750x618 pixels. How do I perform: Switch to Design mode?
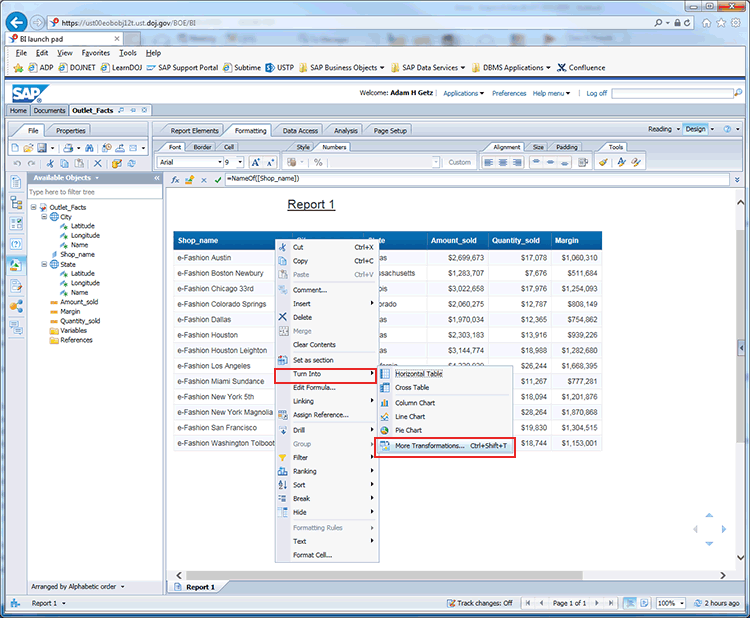(695, 129)
